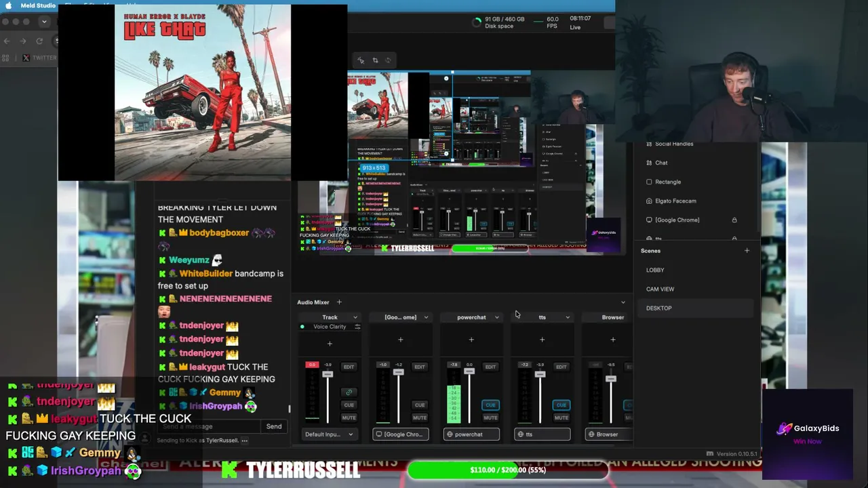Click the Google Chrome layer screen icon
868x488 pixels.
[x=649, y=220]
